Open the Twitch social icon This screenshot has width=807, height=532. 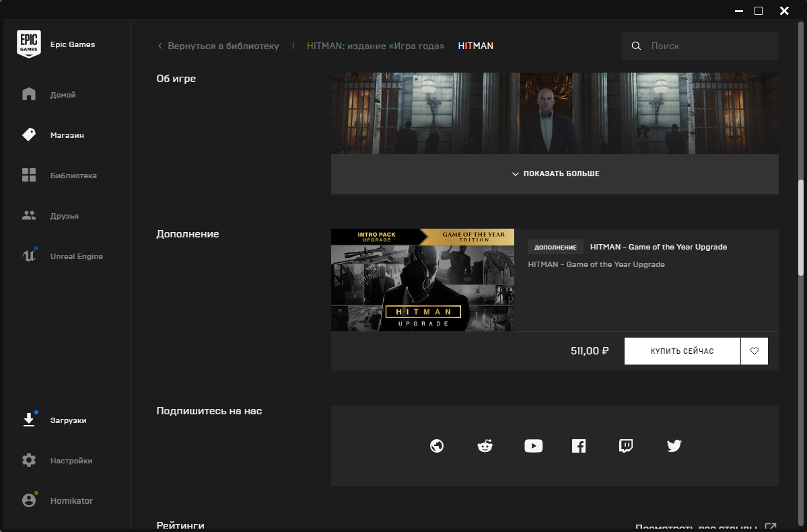tap(626, 446)
